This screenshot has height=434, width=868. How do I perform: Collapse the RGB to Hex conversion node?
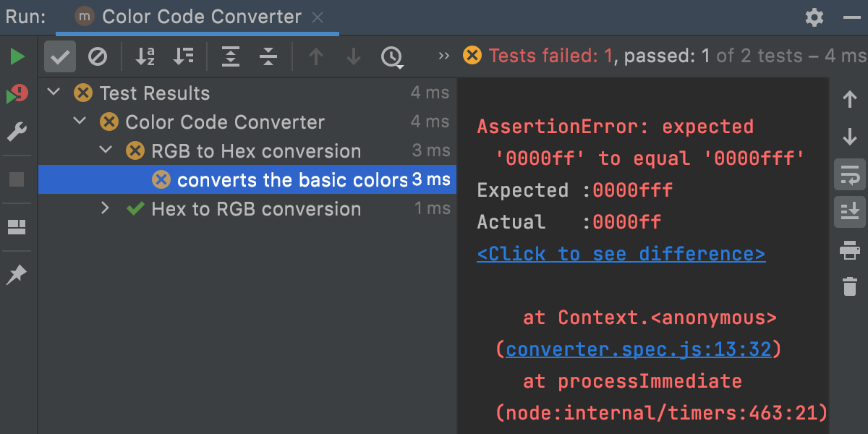click(x=106, y=150)
